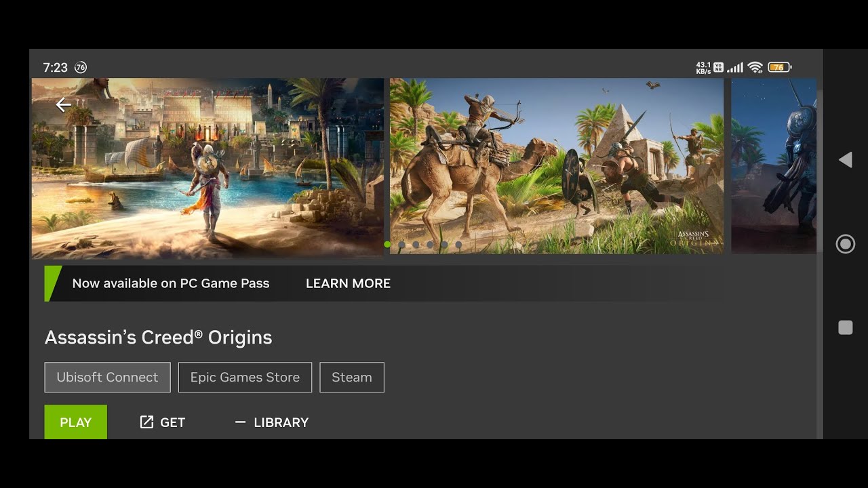Viewport: 868px width, 488px height.
Task: Select the first green carousel dot
Action: (387, 245)
